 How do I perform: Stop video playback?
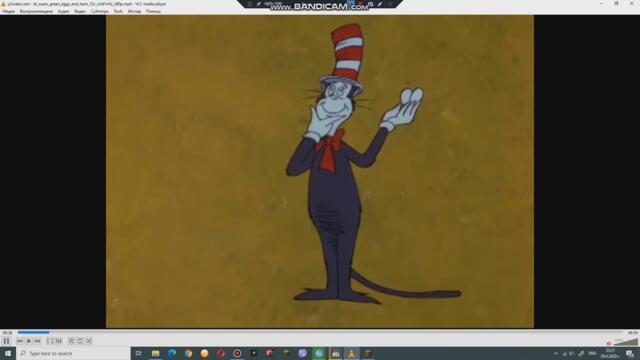(29, 341)
